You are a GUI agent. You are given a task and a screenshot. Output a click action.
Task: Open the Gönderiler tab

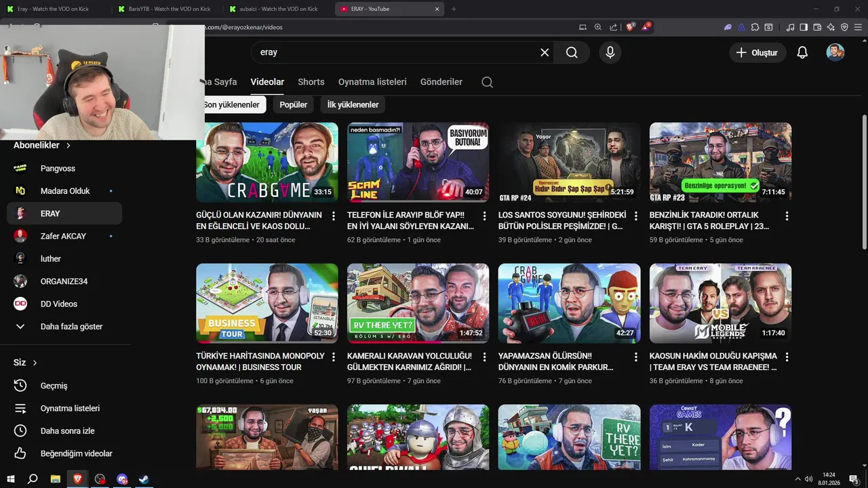(441, 81)
